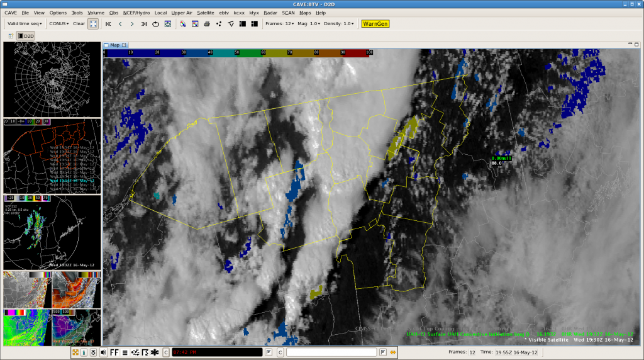
Task: Toggle the image combination tool
Action: coord(183,24)
